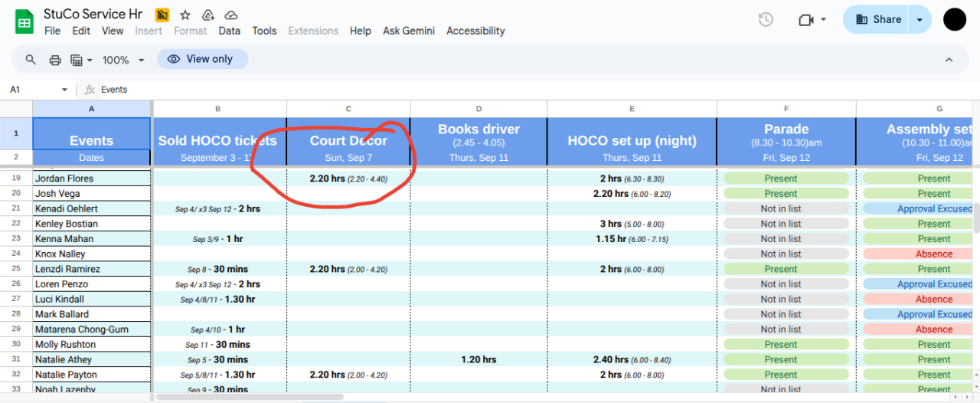Toggle the View only mode pill
Image resolution: width=980 pixels, height=403 pixels.
coord(202,59)
